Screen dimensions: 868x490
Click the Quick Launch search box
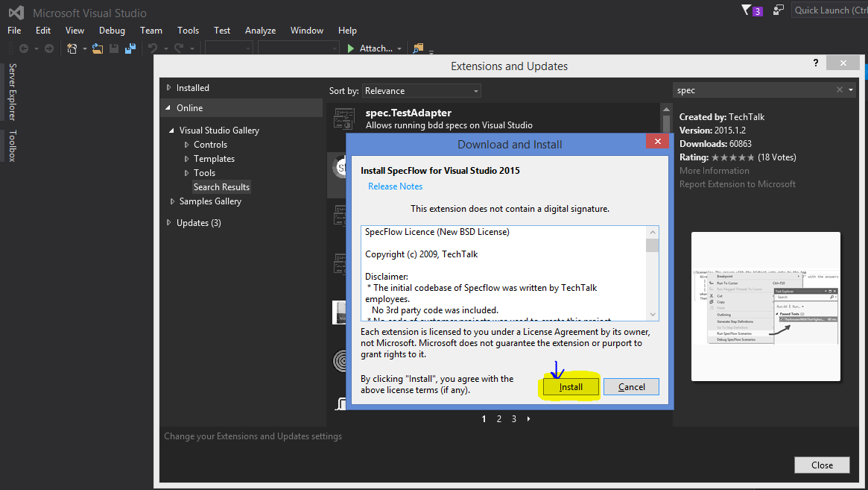(831, 10)
